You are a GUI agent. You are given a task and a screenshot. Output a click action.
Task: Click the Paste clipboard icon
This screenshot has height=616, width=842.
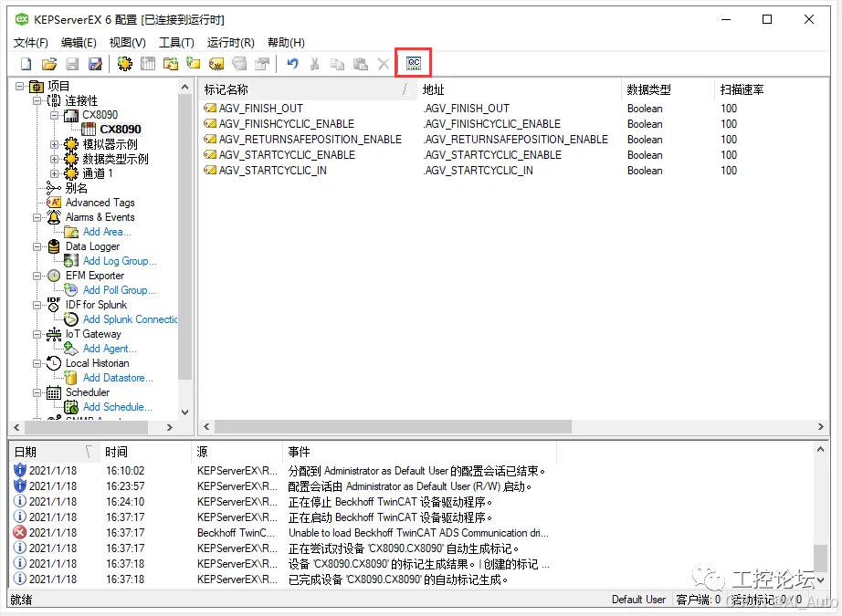click(361, 64)
